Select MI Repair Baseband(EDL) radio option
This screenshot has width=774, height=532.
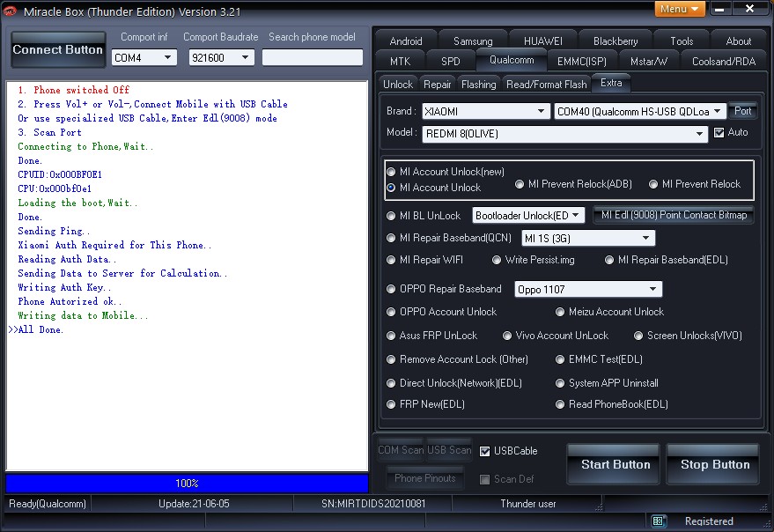pyautogui.click(x=609, y=260)
